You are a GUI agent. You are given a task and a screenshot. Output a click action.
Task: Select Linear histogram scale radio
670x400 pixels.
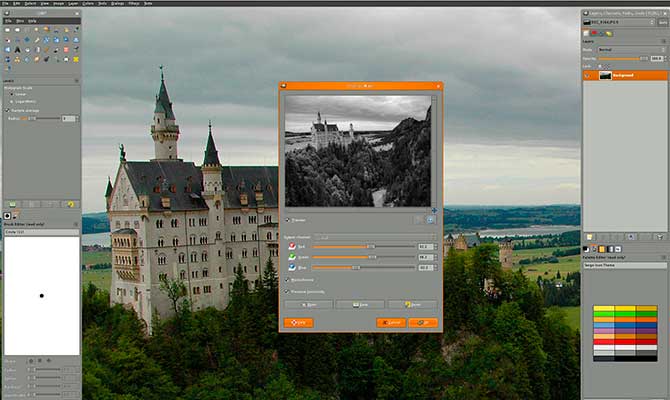tap(12, 94)
